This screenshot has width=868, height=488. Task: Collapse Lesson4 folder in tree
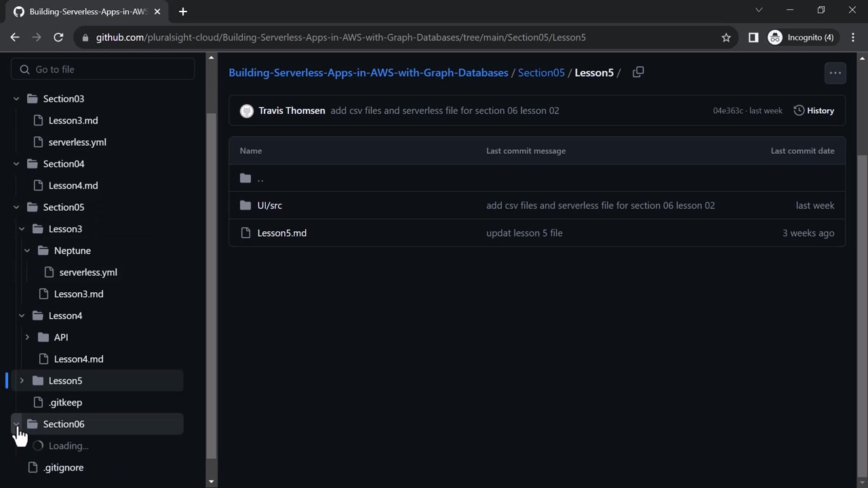(x=22, y=316)
